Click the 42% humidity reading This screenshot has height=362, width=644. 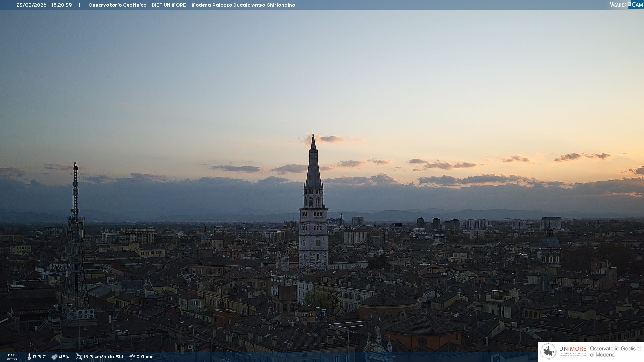[x=64, y=357]
